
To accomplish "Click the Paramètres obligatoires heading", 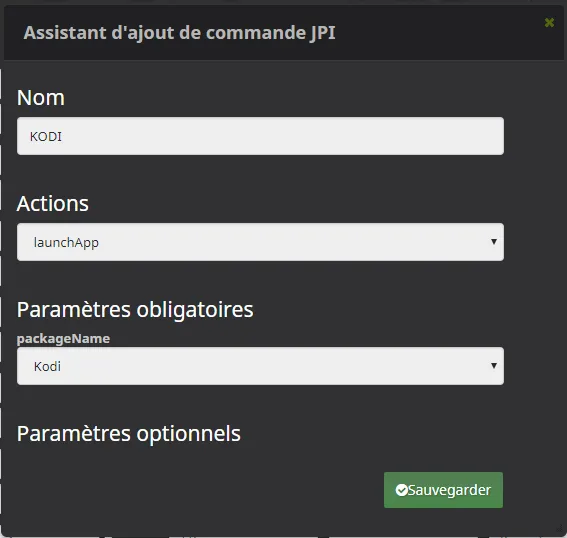I will tap(135, 310).
